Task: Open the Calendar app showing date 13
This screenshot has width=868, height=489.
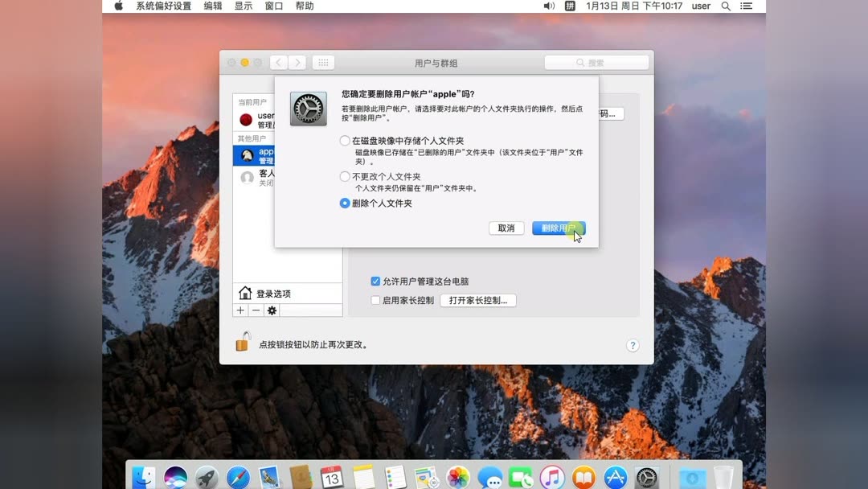Action: tap(330, 476)
